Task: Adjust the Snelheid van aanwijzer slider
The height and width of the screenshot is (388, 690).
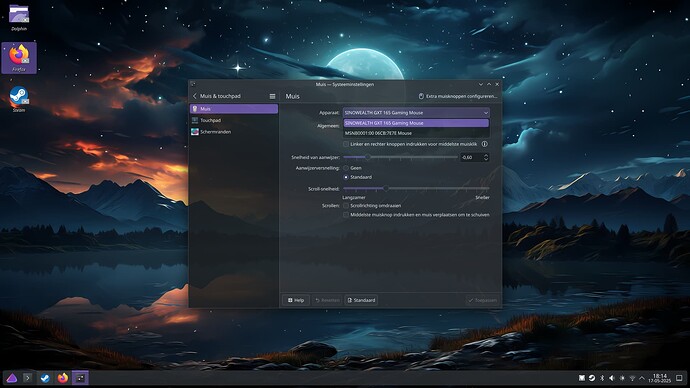Action: [x=400, y=157]
